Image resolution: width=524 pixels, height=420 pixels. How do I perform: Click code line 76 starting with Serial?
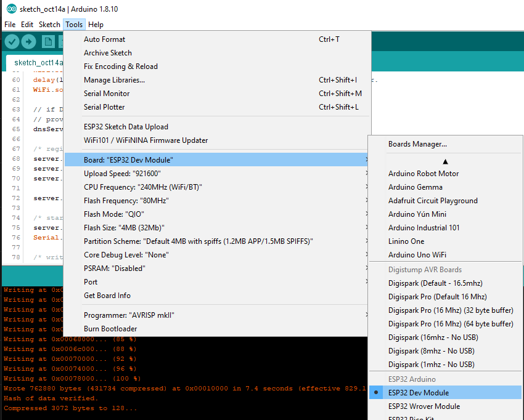[x=48, y=237]
